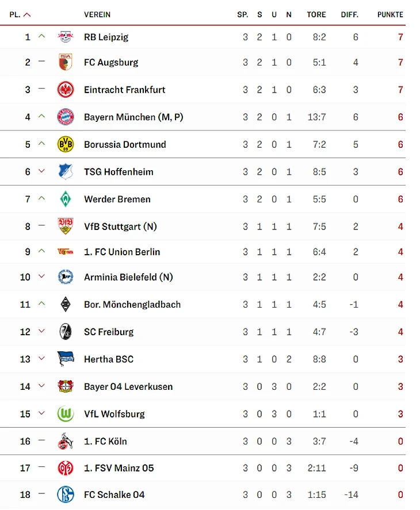Select the Arminia Bielefeld (N) row name
Viewport: 420px width, 510px height.
(128, 277)
